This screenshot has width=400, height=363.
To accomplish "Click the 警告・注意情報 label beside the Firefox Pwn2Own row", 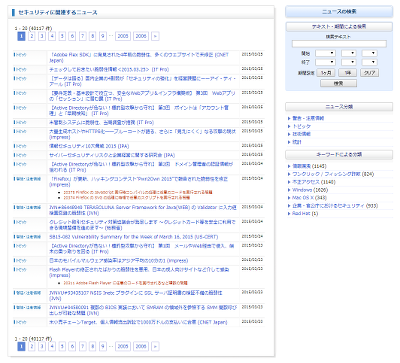I will (x=27, y=179).
